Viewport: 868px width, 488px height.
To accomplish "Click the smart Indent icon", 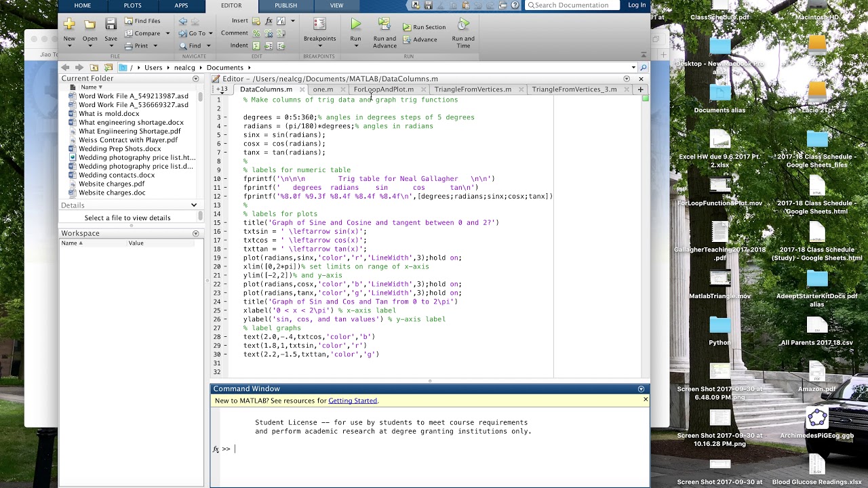I will tap(256, 45).
